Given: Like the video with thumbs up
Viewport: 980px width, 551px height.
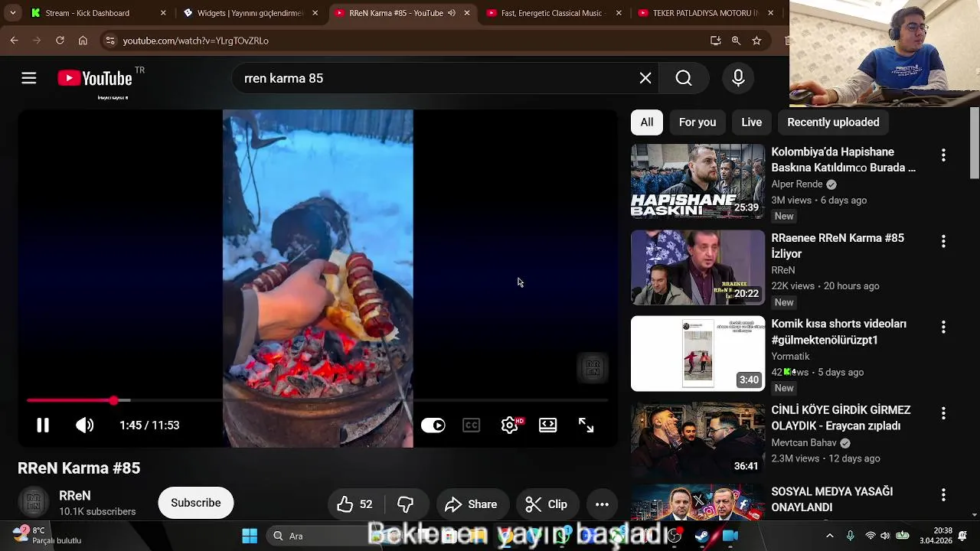Looking at the screenshot, I should point(355,504).
